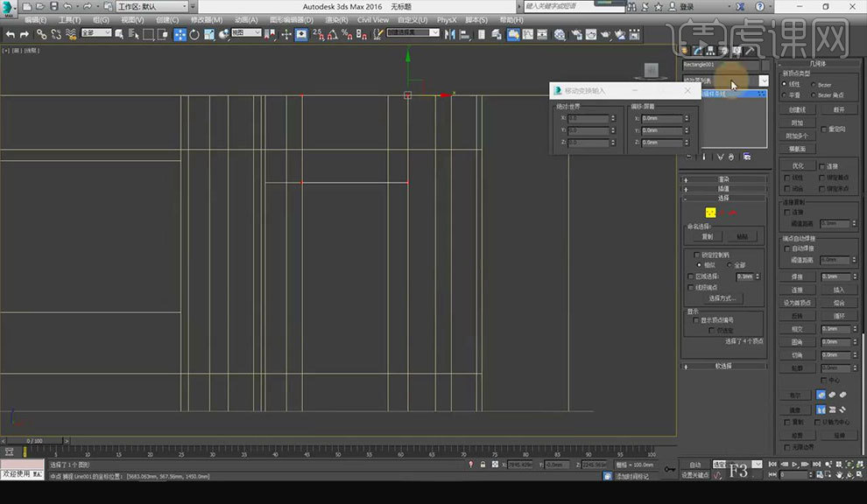Image resolution: width=867 pixels, height=504 pixels.
Task: Open the 渲染 menu in menu bar
Action: (336, 19)
